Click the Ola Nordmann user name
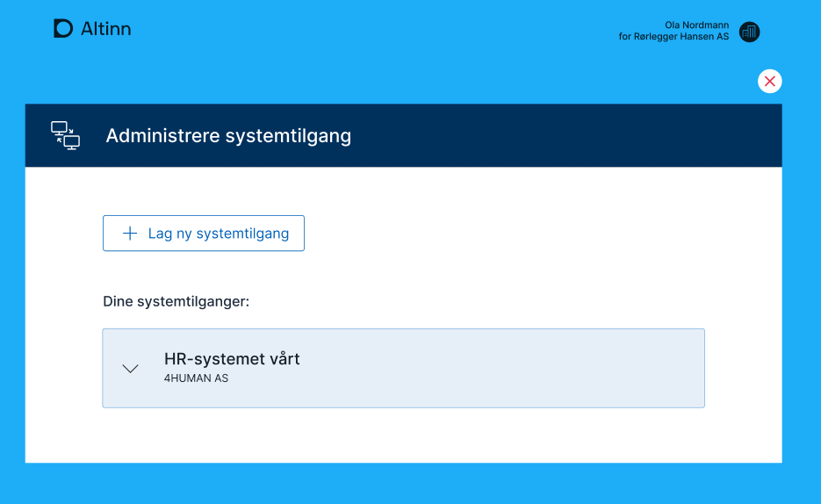 coord(697,25)
